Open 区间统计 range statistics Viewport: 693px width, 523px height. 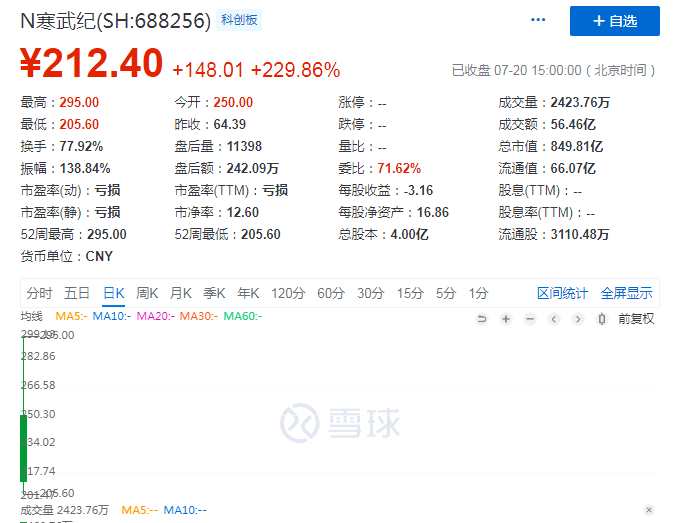coord(562,293)
